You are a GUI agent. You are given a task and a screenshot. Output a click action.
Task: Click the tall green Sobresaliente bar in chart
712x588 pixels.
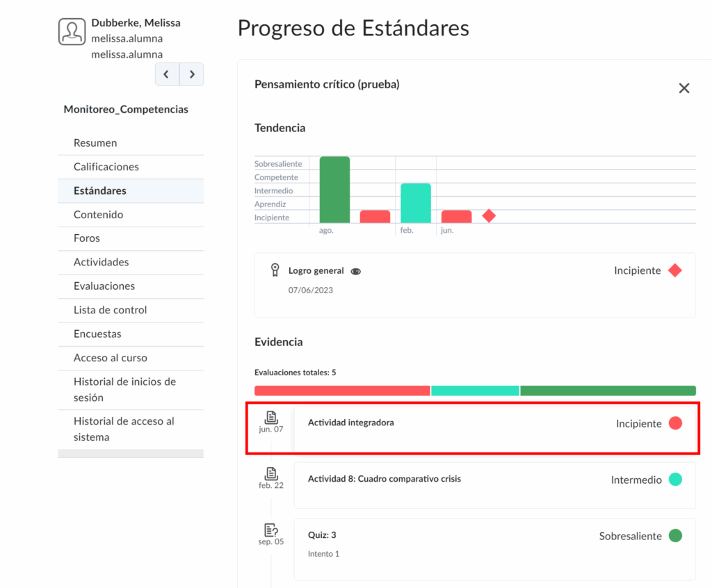pyautogui.click(x=334, y=189)
